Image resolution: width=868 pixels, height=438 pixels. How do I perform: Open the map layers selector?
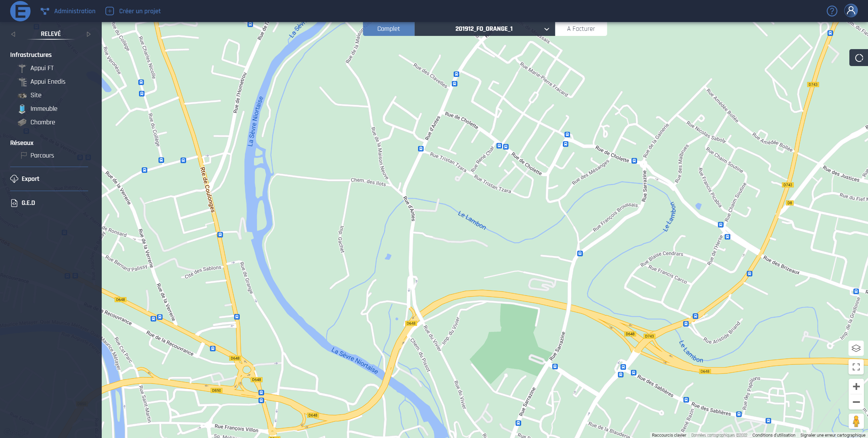point(856,348)
